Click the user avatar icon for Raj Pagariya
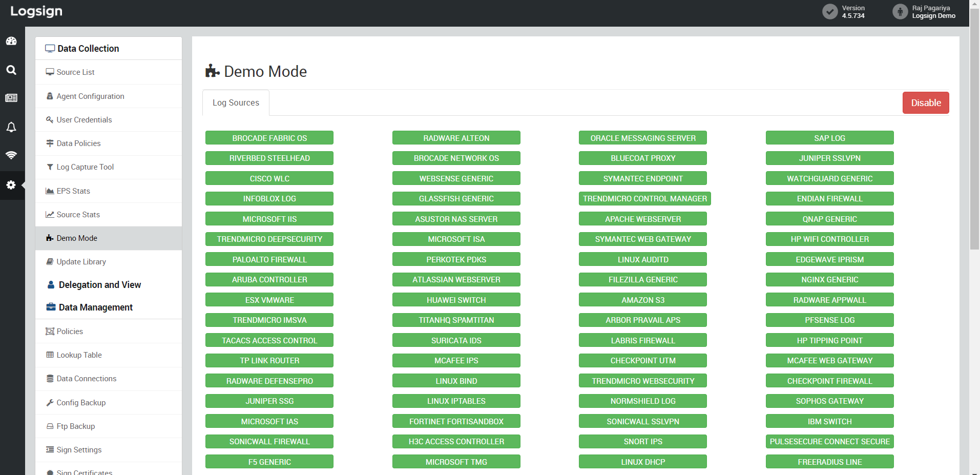 [900, 11]
